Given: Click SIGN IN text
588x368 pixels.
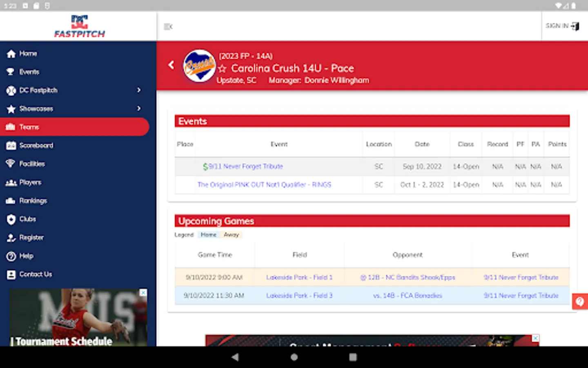Looking at the screenshot, I should pos(557,26).
